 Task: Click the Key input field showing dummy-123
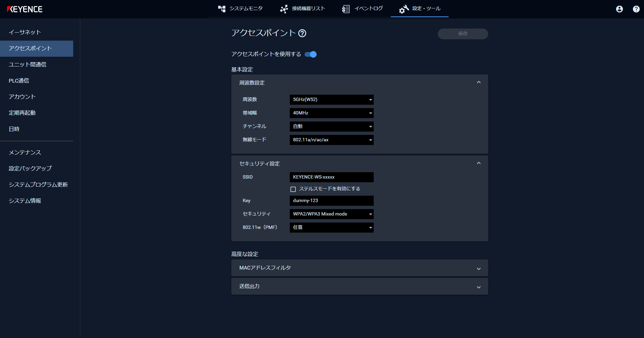point(331,200)
